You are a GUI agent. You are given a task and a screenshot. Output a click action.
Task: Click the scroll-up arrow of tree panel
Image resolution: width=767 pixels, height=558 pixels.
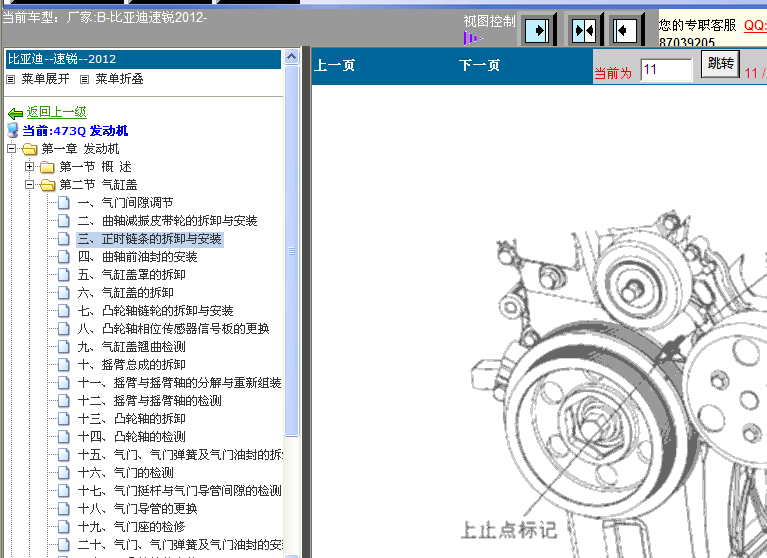pyautogui.click(x=292, y=57)
